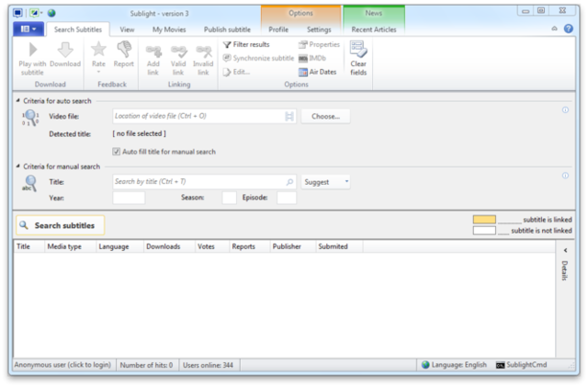
Task: Click the Rate star icon
Action: tap(98, 49)
